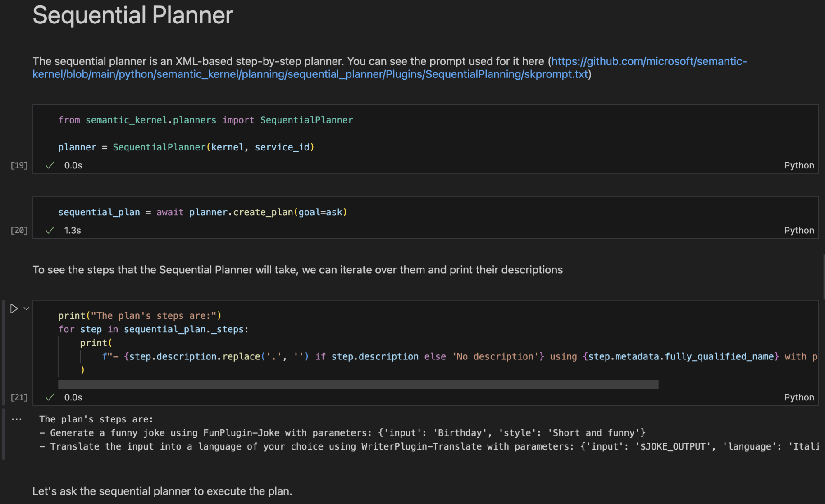Click execution count [19] label
Viewport: 825px width, 504px height.
(x=19, y=165)
